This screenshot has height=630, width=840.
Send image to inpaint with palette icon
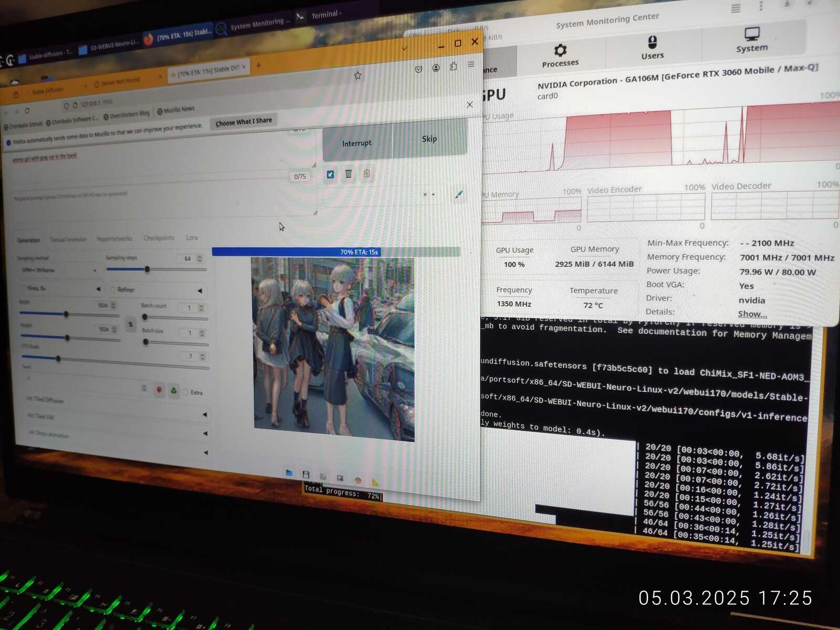pyautogui.click(x=358, y=480)
